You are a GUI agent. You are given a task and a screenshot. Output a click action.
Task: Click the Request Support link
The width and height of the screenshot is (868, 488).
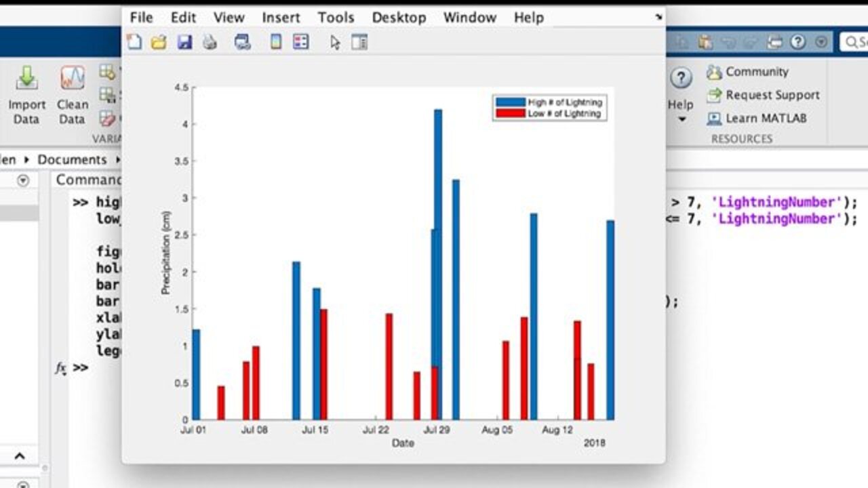point(763,95)
